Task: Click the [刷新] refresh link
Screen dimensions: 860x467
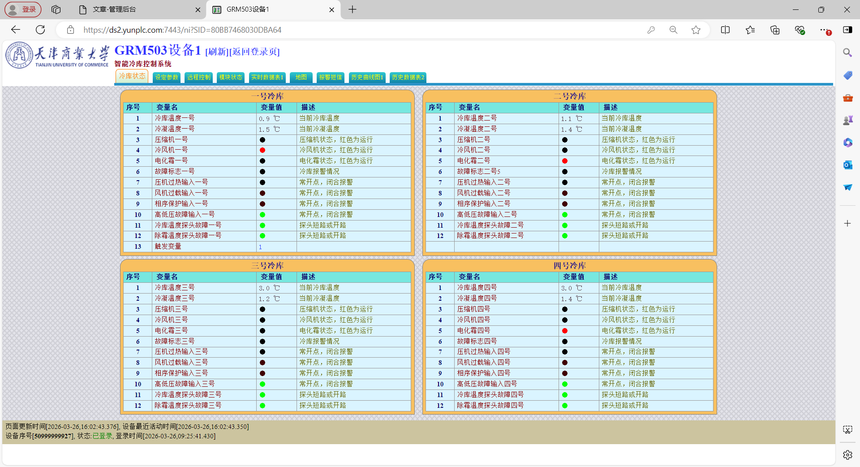Action: pyautogui.click(x=217, y=52)
